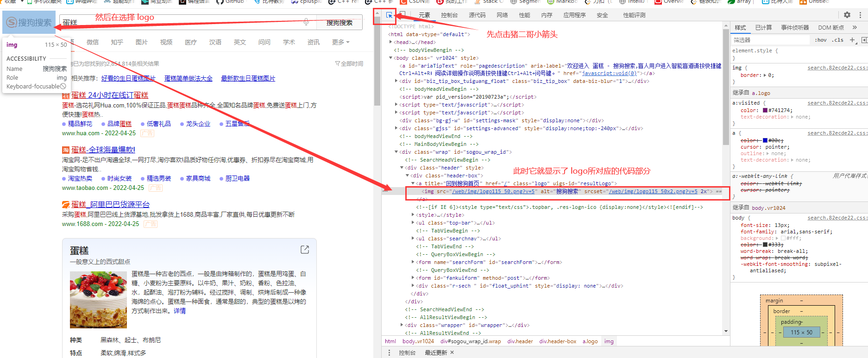868x358 pixels.
Task: Open the bottom drawer three-dot menu
Action: (x=389, y=353)
